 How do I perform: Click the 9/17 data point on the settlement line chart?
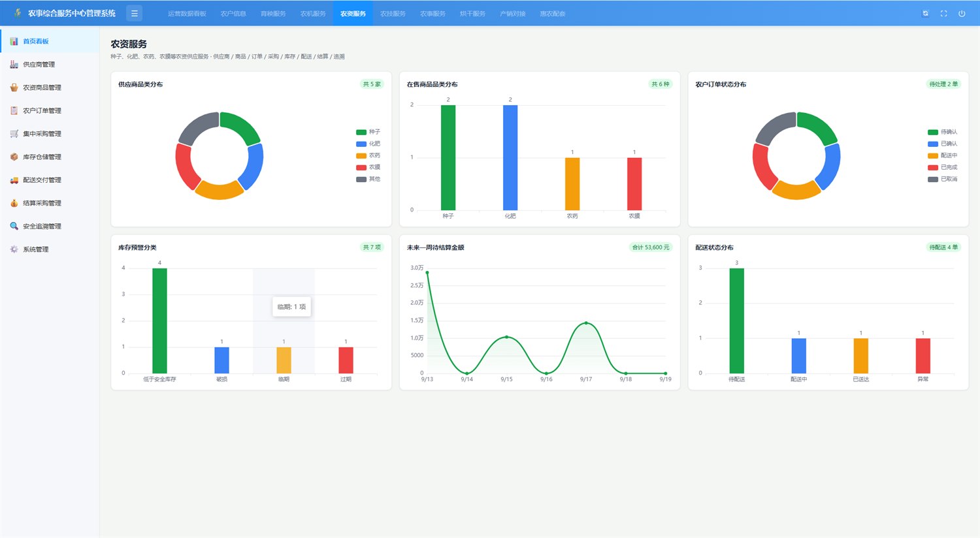pos(586,323)
